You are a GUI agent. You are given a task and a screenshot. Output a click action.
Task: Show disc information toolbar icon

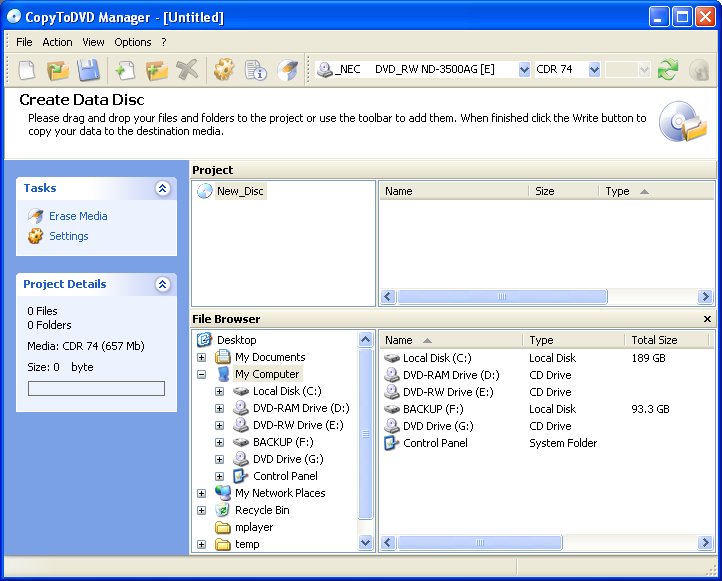click(256, 70)
